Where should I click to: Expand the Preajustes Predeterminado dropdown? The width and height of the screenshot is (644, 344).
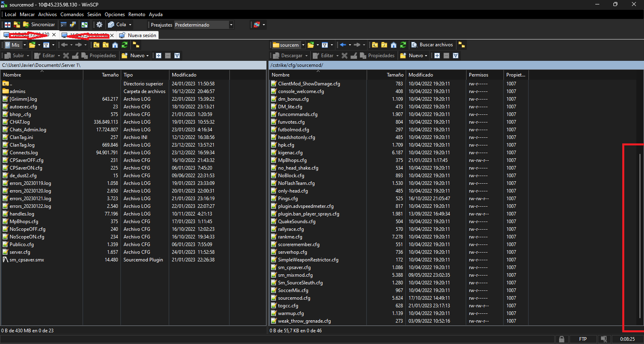coord(231,25)
